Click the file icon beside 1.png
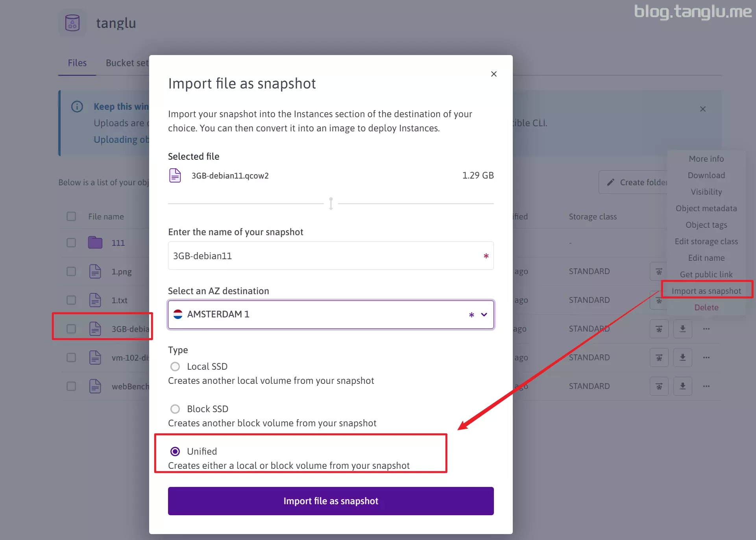 95,271
